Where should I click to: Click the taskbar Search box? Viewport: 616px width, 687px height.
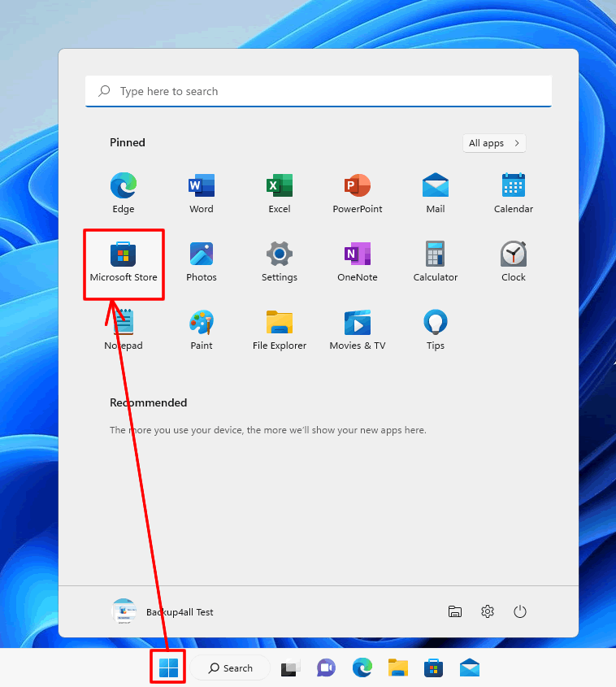pos(230,668)
